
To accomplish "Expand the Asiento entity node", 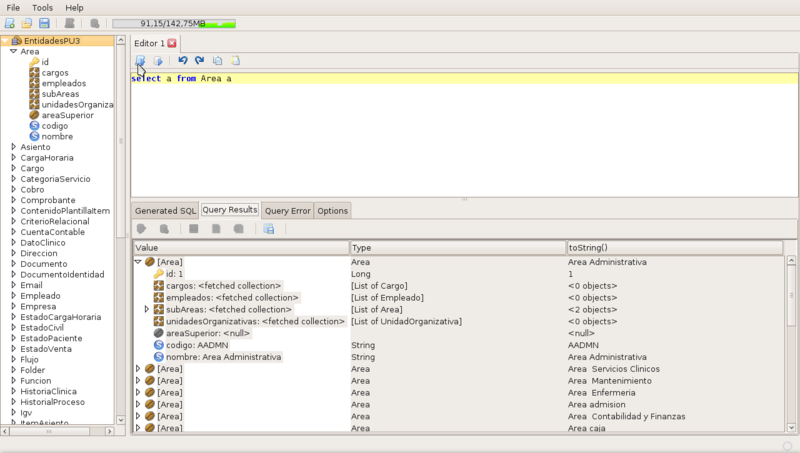I will (14, 147).
